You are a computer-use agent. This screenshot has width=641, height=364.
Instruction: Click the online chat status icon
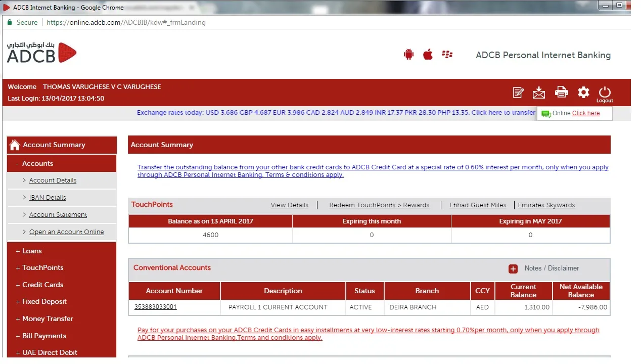point(545,114)
